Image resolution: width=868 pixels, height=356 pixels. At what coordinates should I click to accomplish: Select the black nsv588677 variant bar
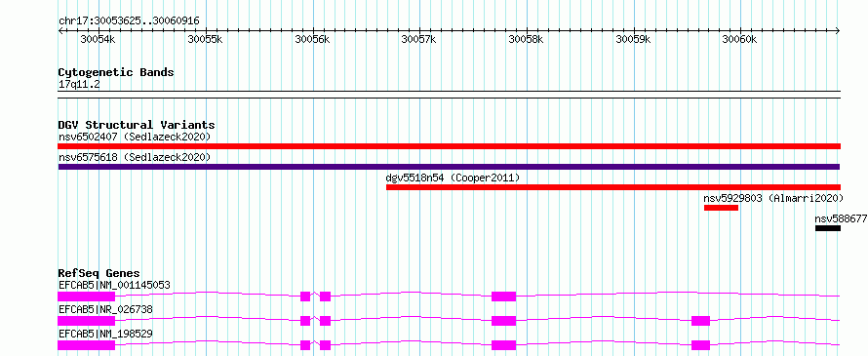828,228
